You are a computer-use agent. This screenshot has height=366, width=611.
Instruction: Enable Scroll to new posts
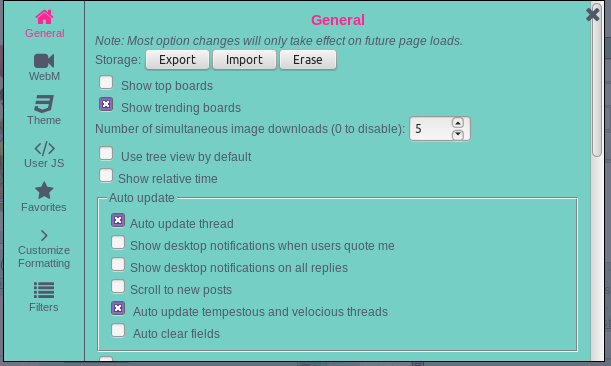click(x=118, y=286)
